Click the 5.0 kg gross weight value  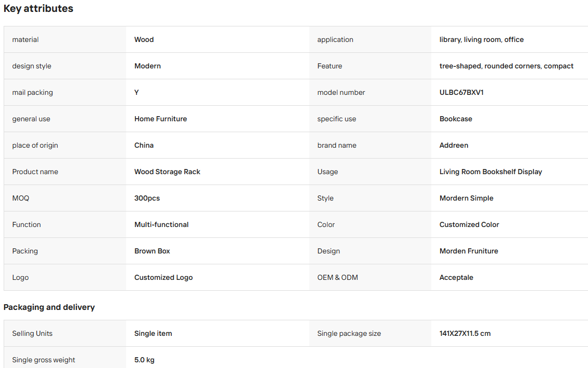pos(144,360)
